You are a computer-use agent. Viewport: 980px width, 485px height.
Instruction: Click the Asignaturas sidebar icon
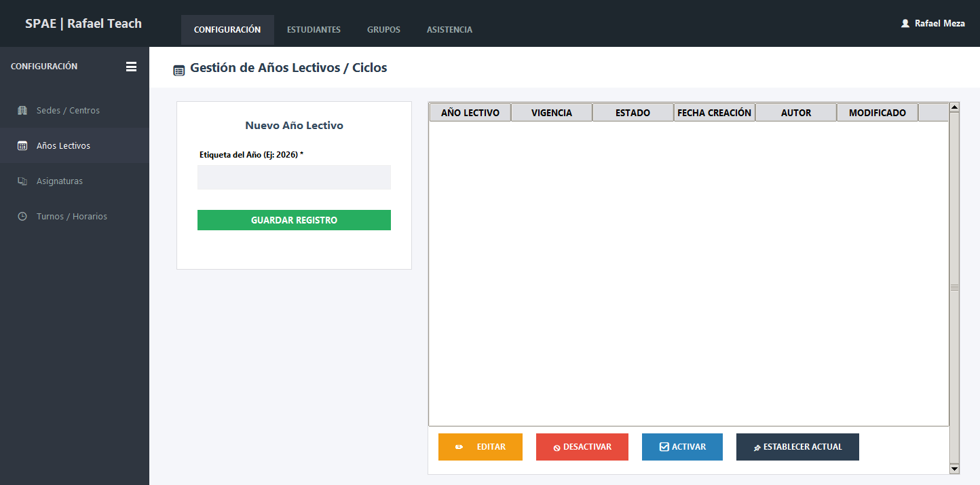pyautogui.click(x=22, y=181)
